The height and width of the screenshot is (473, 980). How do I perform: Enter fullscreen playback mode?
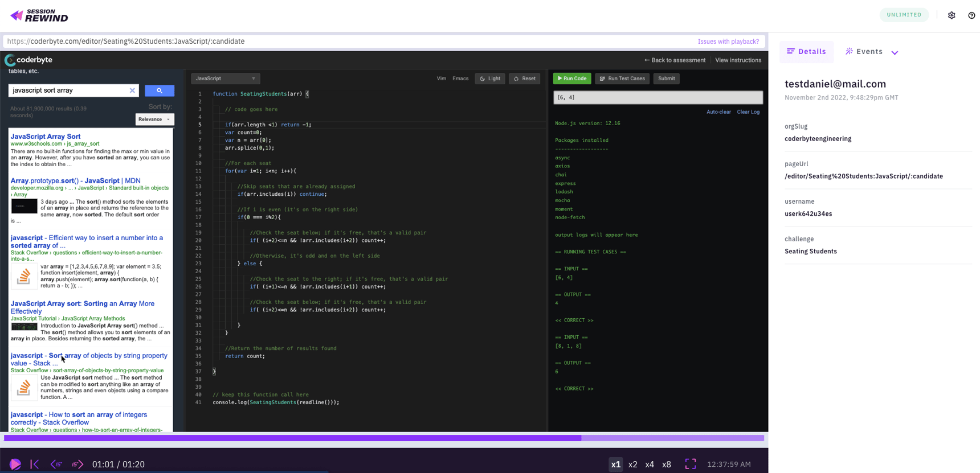(691, 464)
